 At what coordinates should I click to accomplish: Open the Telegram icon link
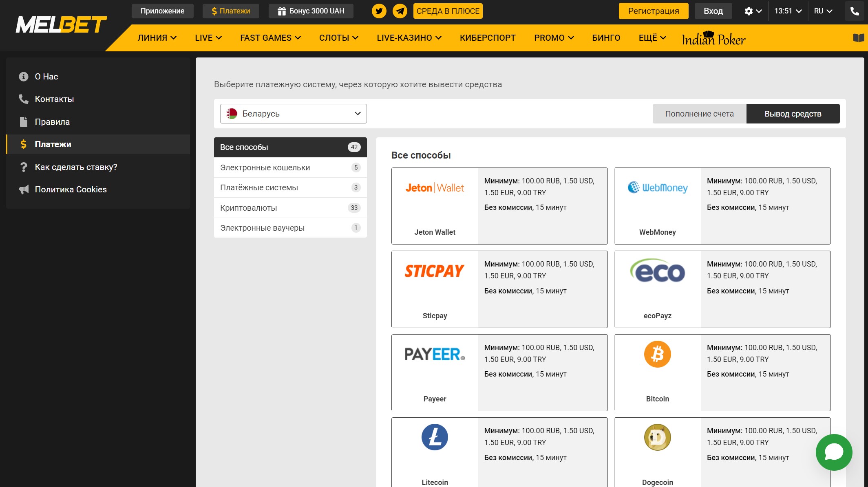pos(400,11)
